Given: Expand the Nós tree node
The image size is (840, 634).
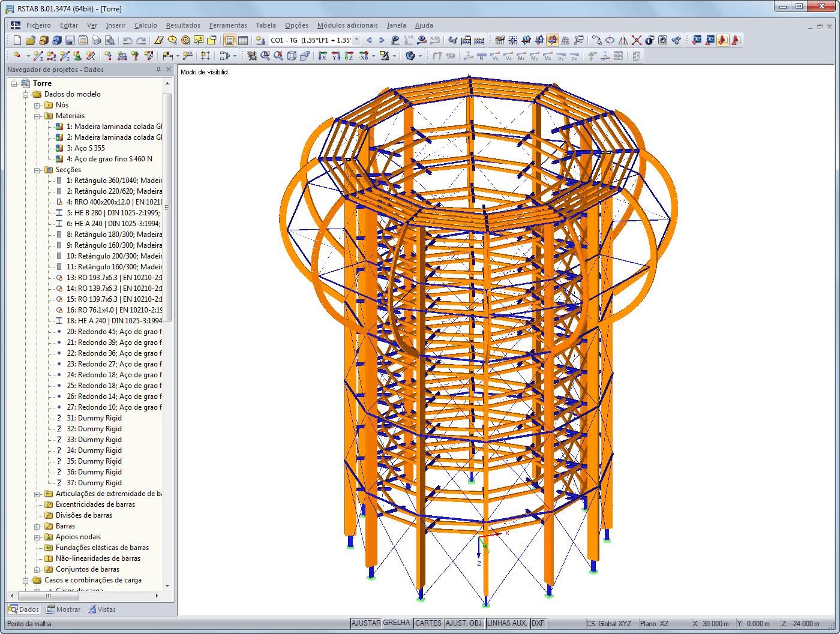Looking at the screenshot, I should 37,105.
